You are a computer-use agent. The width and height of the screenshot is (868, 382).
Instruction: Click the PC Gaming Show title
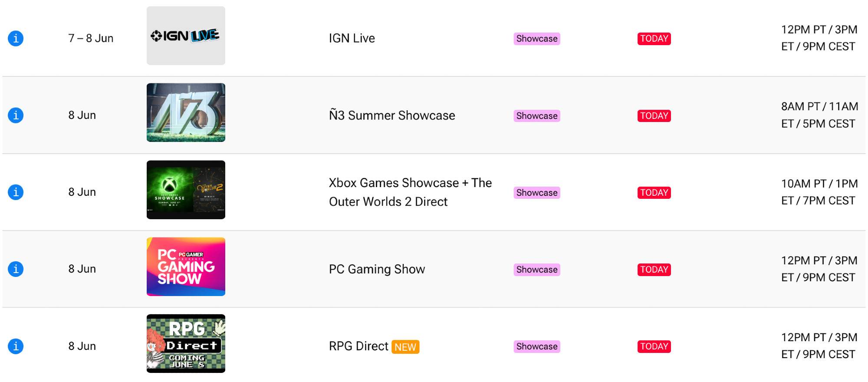coord(377,269)
